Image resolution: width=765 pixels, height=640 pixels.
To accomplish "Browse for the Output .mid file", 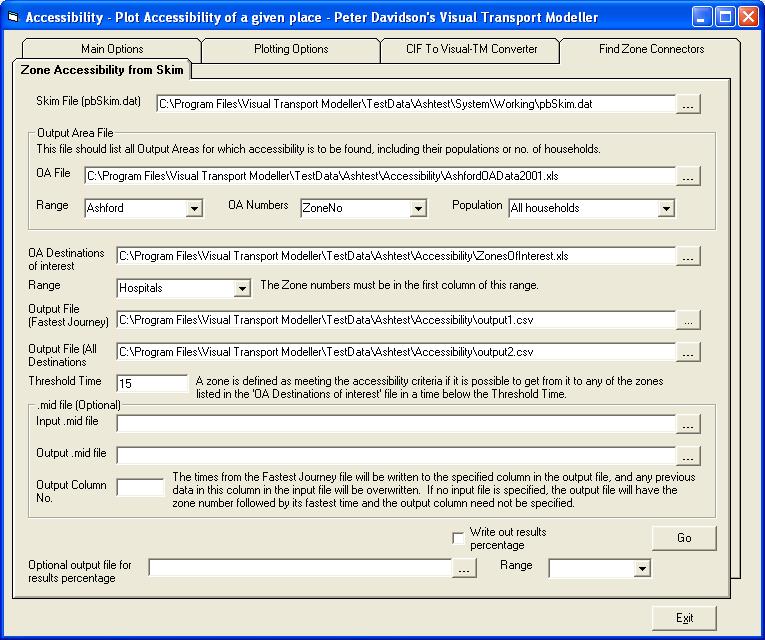I will 688,456.
